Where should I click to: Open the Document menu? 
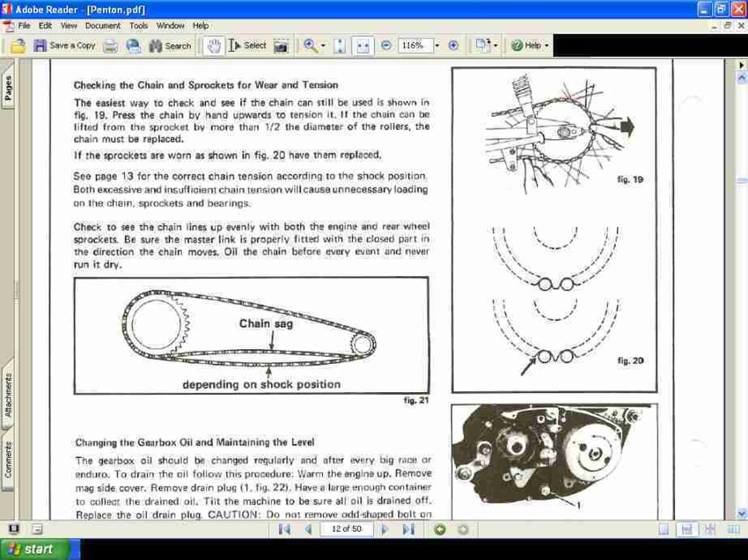pos(103,26)
